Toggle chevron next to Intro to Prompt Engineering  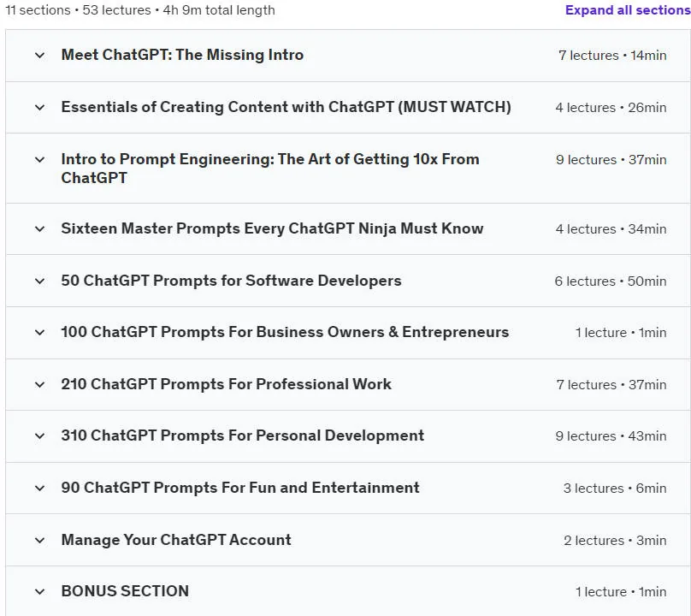(x=39, y=159)
